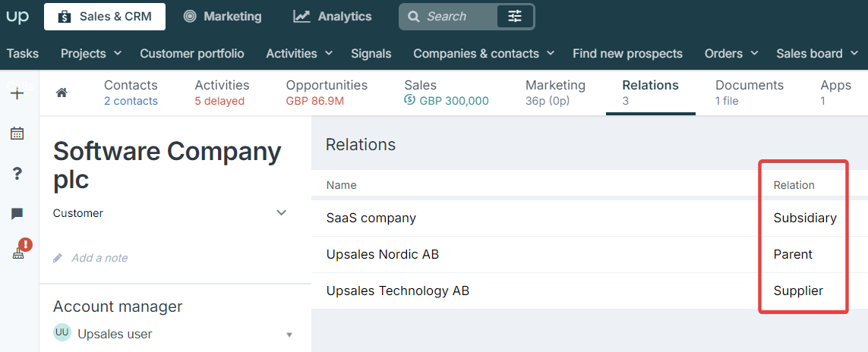Click the 1 file documents count

tap(727, 101)
